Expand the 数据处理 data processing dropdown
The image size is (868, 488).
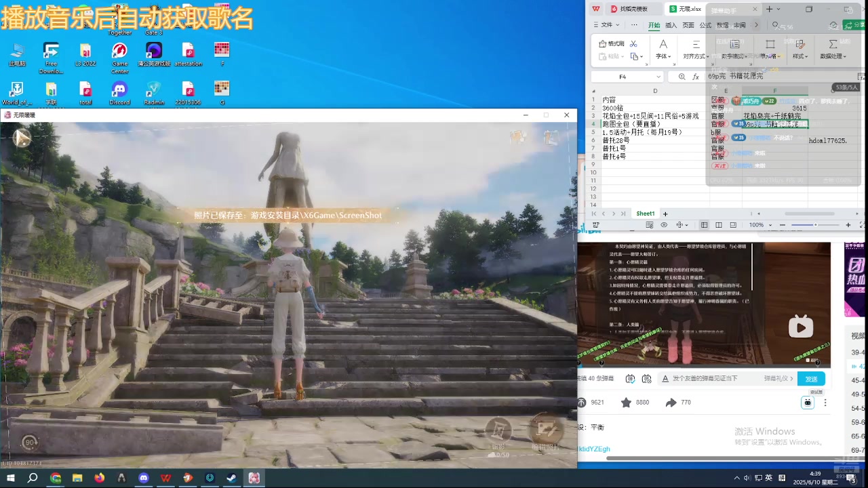833,56
